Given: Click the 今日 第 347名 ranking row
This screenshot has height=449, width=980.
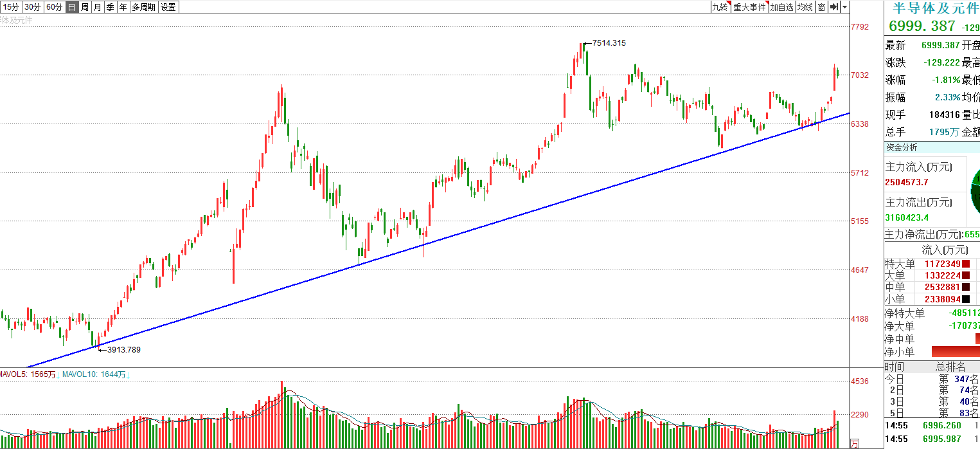Looking at the screenshot, I should click(x=932, y=379).
